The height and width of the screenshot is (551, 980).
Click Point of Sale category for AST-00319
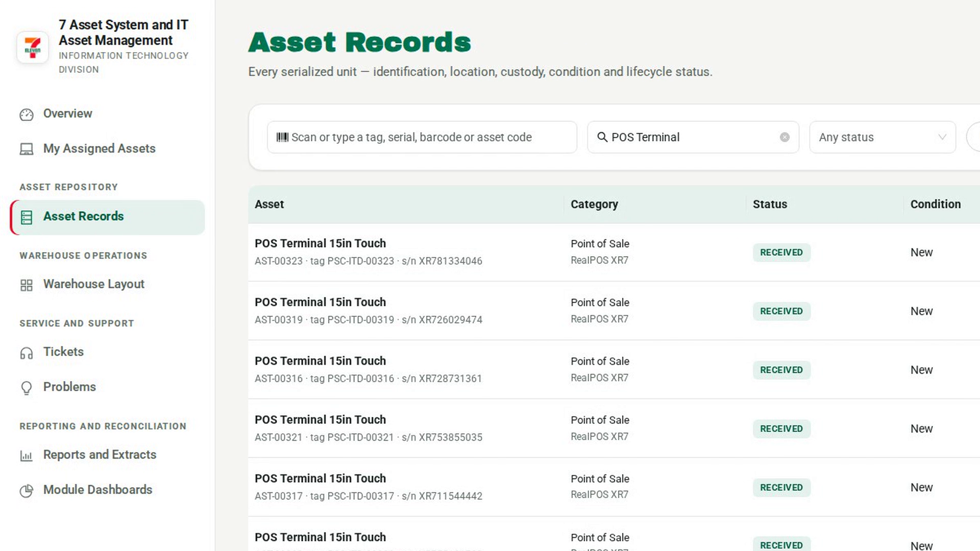(x=600, y=303)
